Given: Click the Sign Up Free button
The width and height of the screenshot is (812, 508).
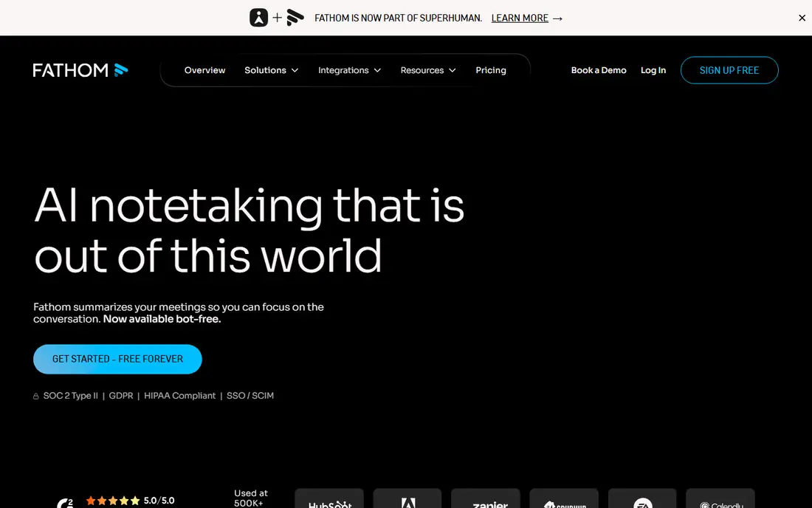Looking at the screenshot, I should point(729,70).
